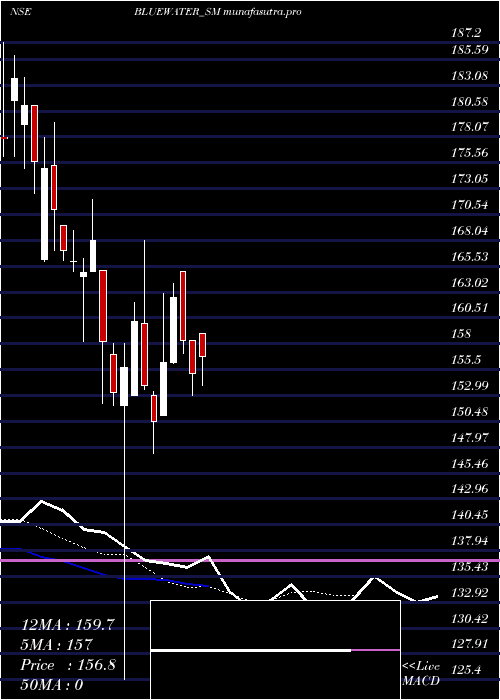Viewport: 500px width, 700px height.
Task: Click the 125.4 price axis label
Action: 467,670
